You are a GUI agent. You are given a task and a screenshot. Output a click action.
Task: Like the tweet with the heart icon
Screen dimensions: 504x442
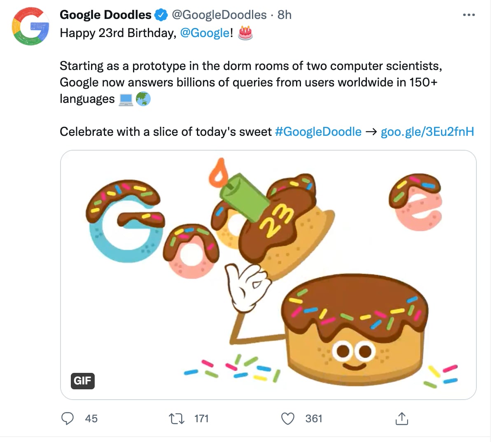click(287, 419)
